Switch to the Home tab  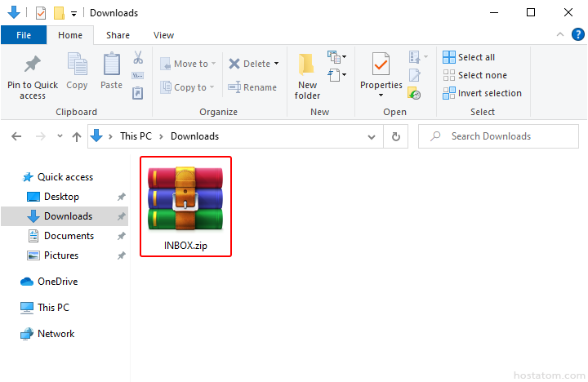70,35
